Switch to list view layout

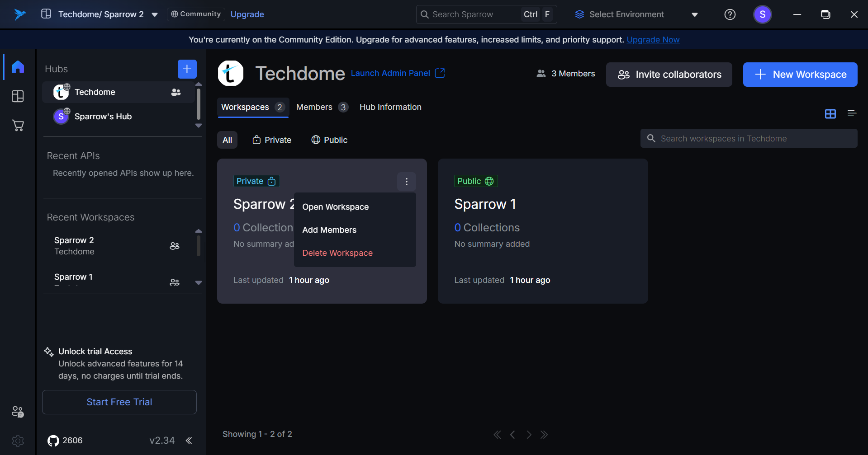tap(852, 114)
